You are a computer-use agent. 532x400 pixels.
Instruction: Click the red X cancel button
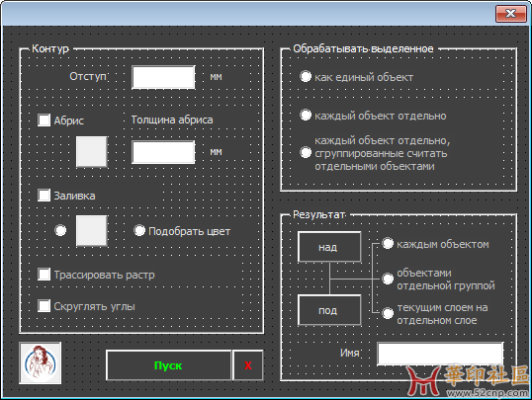[248, 365]
